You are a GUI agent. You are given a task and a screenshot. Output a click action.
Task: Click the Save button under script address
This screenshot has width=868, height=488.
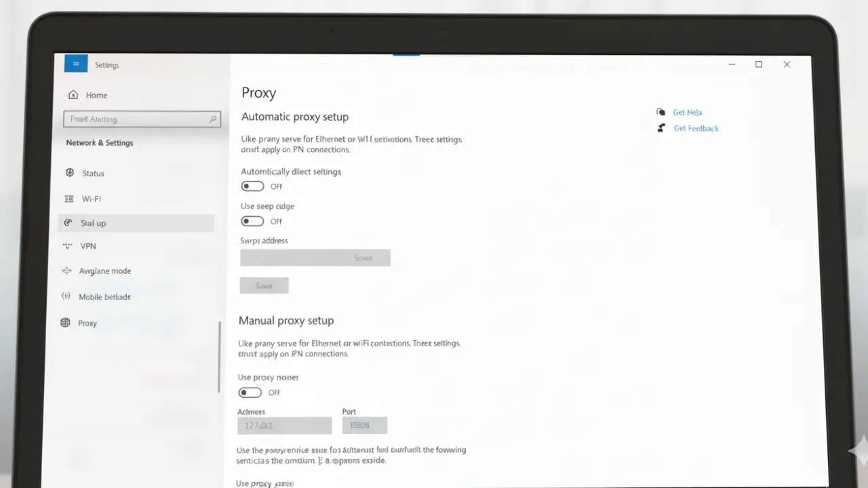[264, 285]
